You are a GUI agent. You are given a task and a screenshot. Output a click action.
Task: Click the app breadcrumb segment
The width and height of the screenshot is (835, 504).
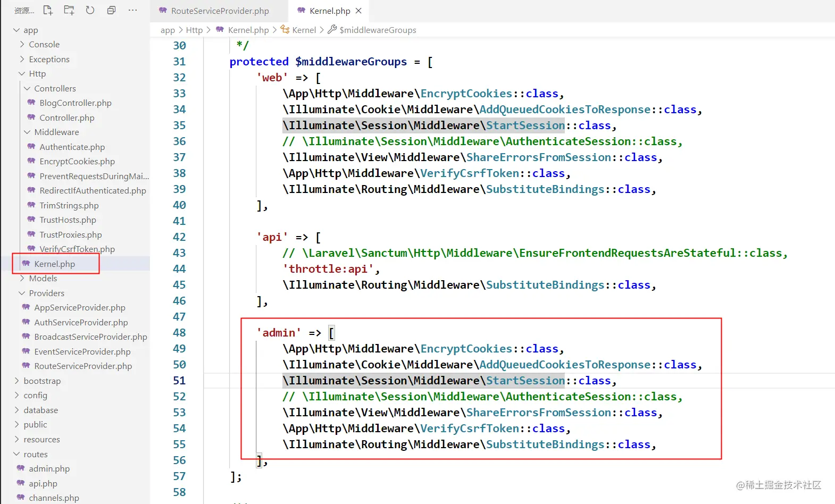point(168,30)
